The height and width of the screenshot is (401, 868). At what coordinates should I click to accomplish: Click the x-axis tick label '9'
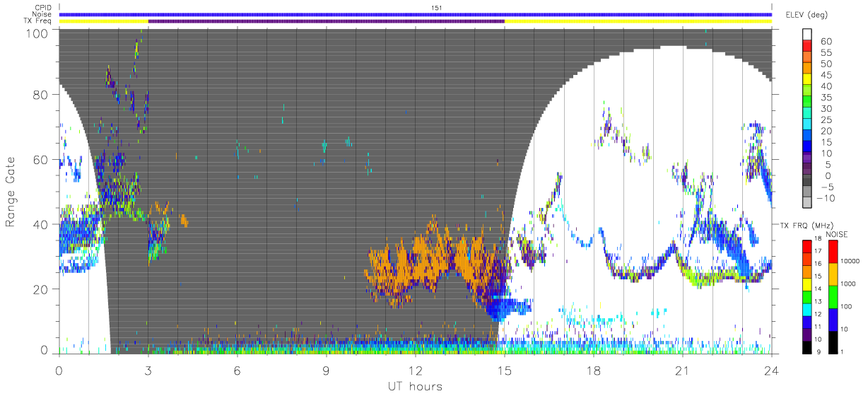326,371
